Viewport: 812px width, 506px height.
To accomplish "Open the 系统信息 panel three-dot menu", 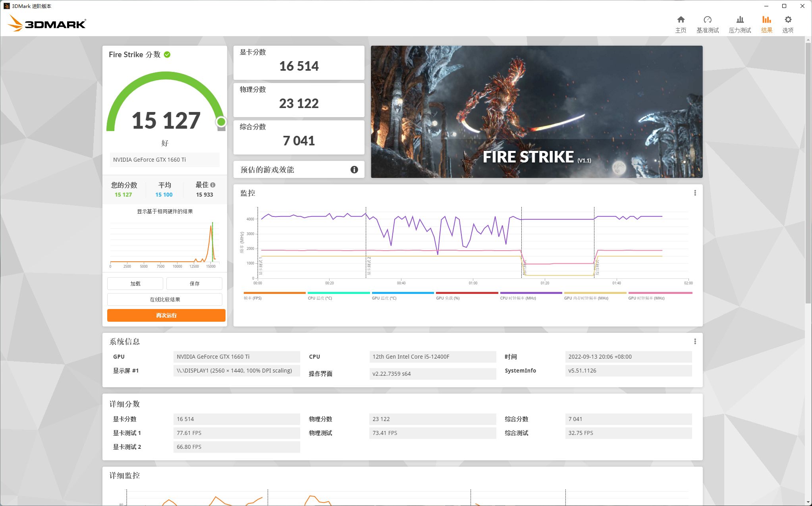I will click(x=695, y=342).
